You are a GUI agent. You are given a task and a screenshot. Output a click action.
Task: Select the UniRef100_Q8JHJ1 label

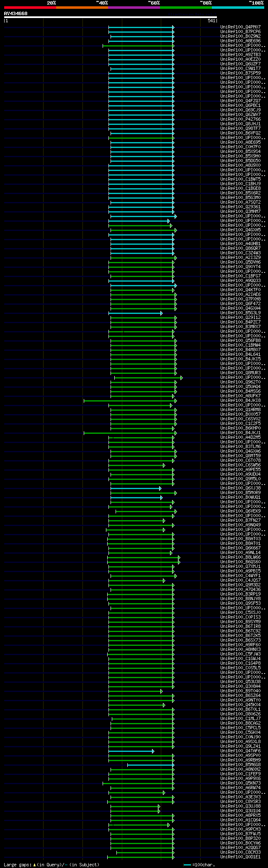coord(240,124)
